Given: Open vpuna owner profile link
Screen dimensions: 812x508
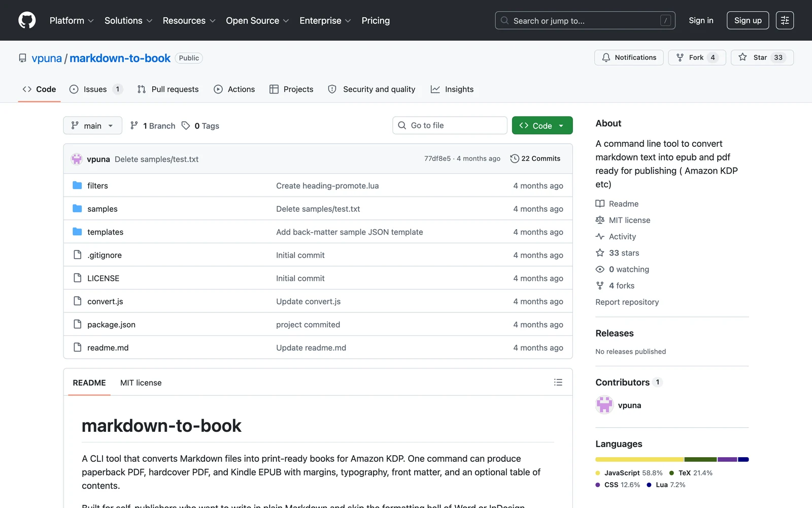Looking at the screenshot, I should (x=47, y=58).
